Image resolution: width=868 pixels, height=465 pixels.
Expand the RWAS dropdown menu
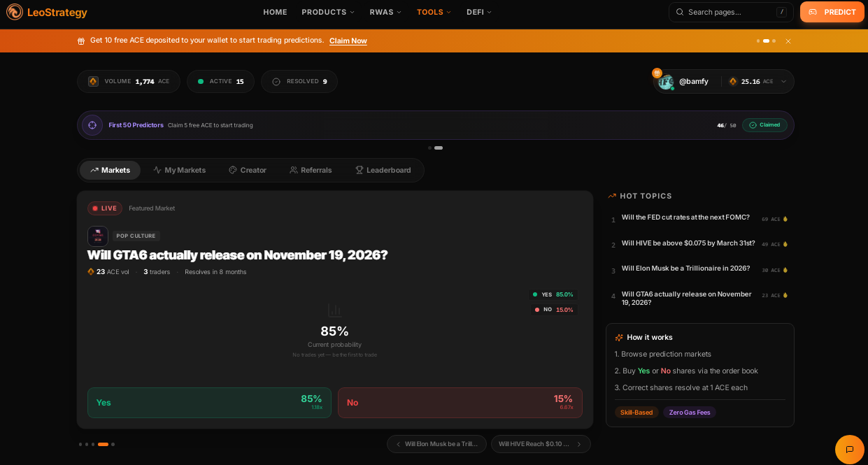tap(385, 12)
